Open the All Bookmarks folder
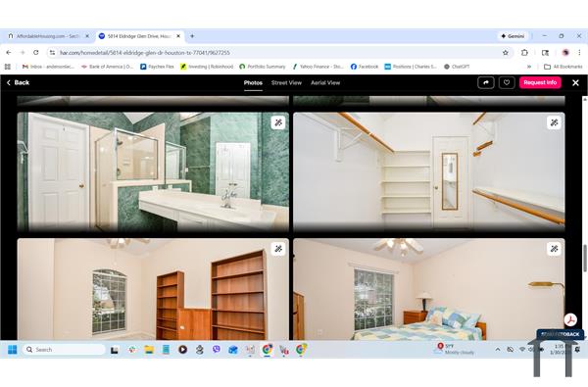The image size is (588, 387). pyautogui.click(x=563, y=67)
